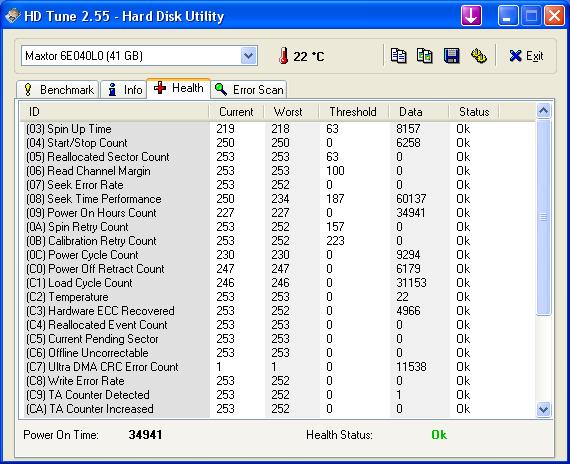Select the (C0) Power Off Retract Count row
570x464 pixels.
tap(278, 269)
